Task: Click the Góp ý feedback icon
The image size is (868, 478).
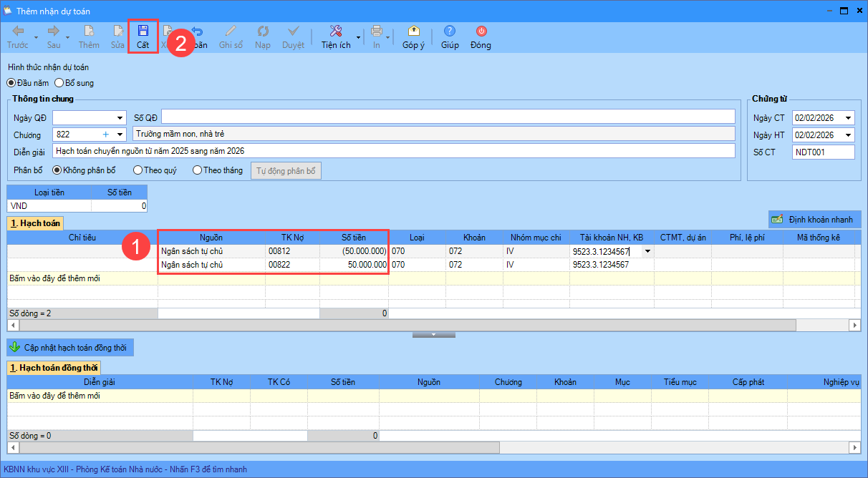Action: (x=413, y=31)
